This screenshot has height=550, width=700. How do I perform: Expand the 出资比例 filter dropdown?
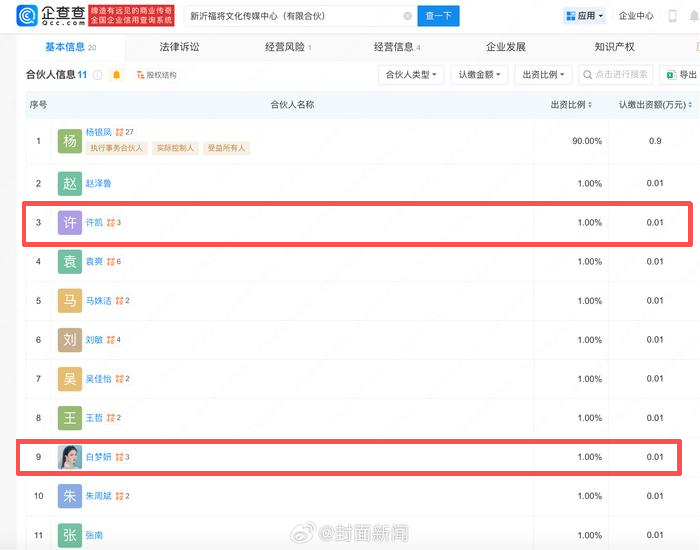(x=543, y=75)
